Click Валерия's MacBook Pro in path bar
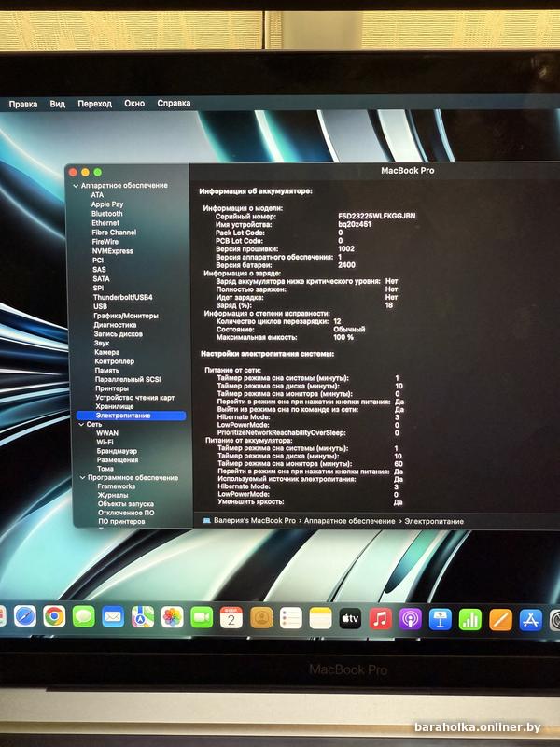Image resolution: width=560 pixels, height=747 pixels. coord(255,521)
